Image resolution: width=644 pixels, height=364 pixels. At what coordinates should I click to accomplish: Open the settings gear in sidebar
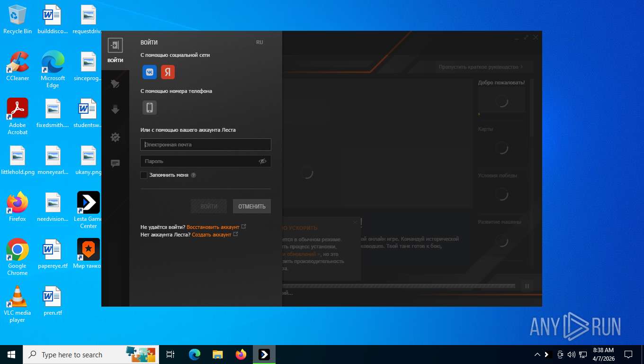click(115, 137)
